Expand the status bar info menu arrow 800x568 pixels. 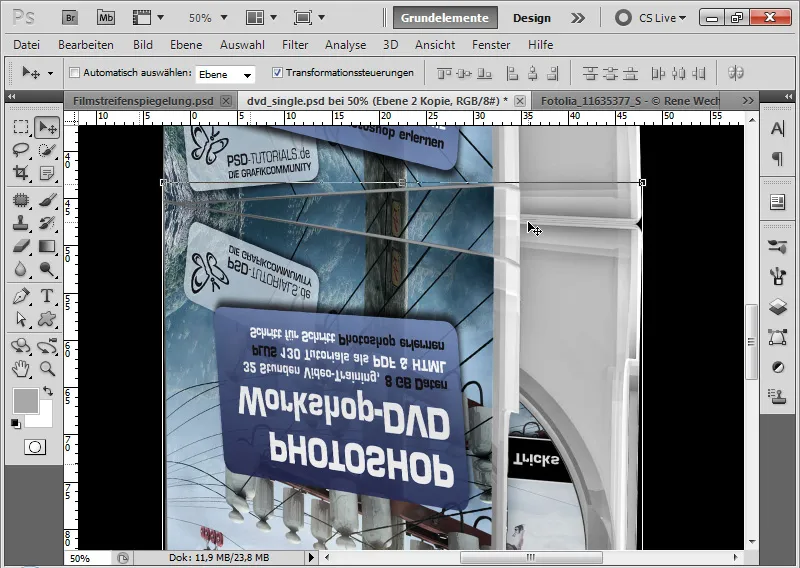[311, 557]
